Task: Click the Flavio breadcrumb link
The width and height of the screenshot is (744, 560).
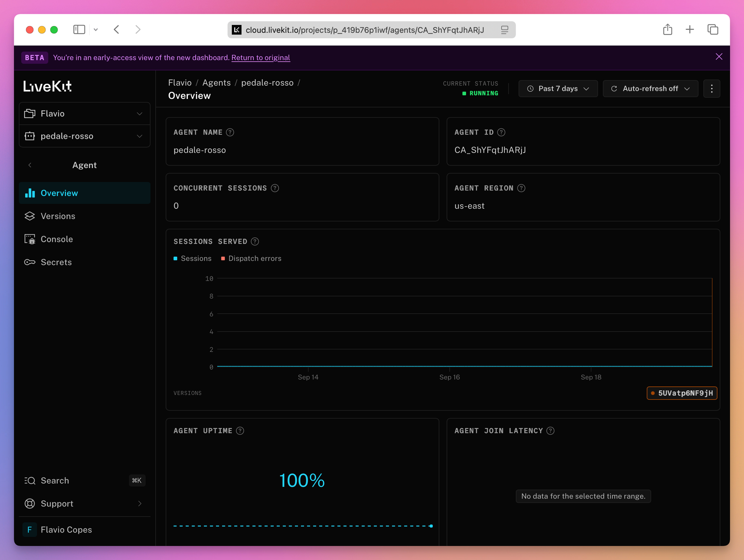Action: 180,83
